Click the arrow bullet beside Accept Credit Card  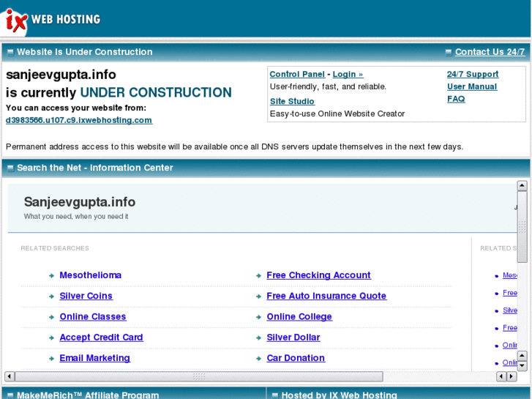coord(51,338)
